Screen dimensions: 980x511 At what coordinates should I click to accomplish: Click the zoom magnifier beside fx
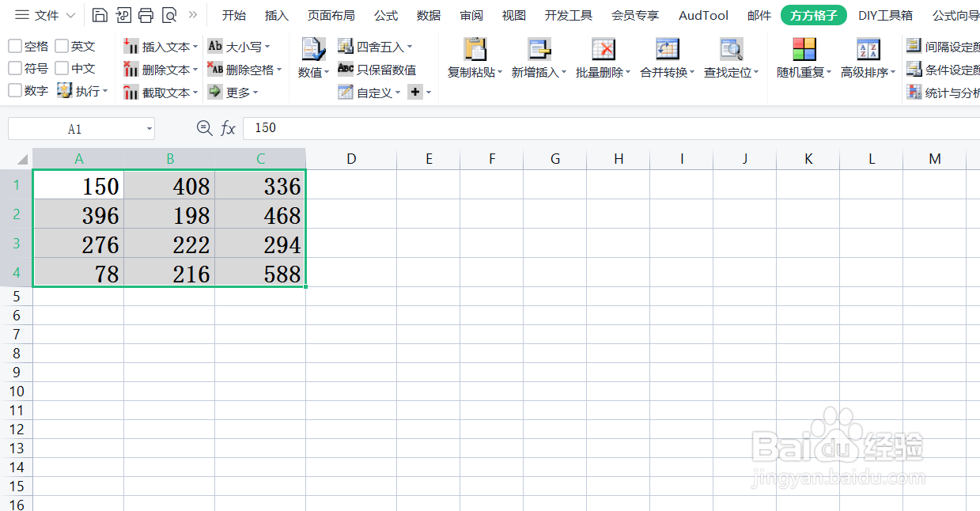point(204,127)
